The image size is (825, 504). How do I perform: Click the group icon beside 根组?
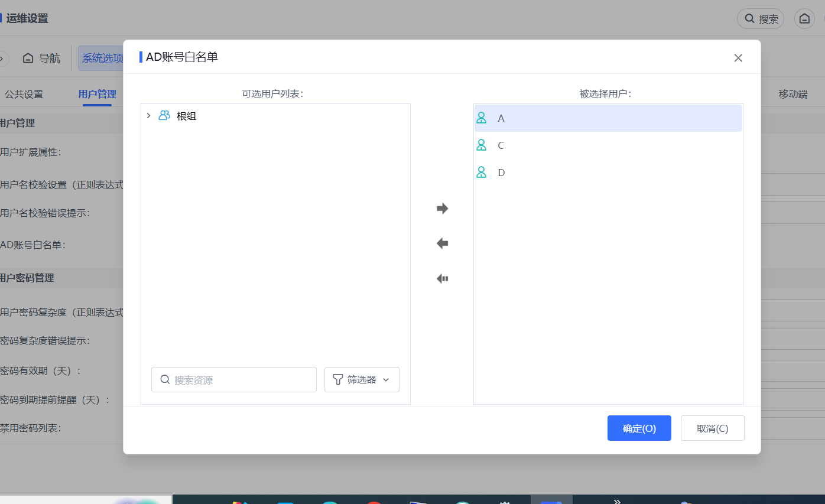[164, 116]
